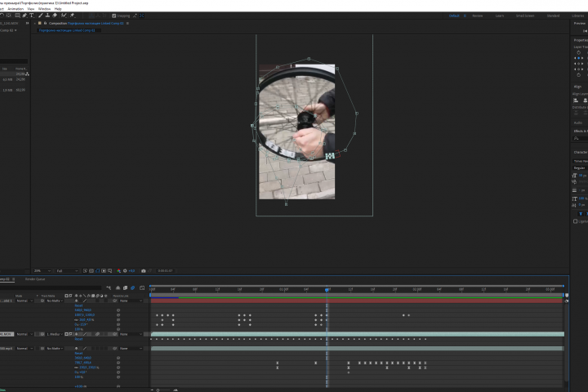The width and height of the screenshot is (588, 392).
Task: Switch to the Small Screen workspace
Action: 525,16
